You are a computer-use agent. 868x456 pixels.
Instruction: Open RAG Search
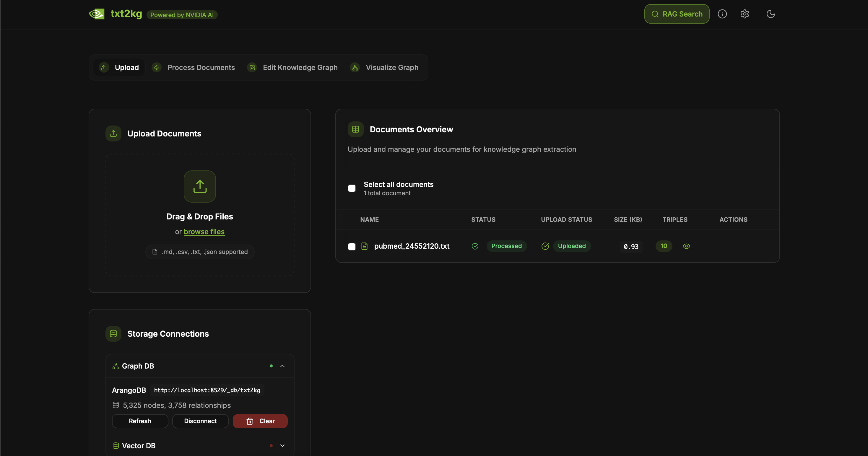(x=676, y=14)
